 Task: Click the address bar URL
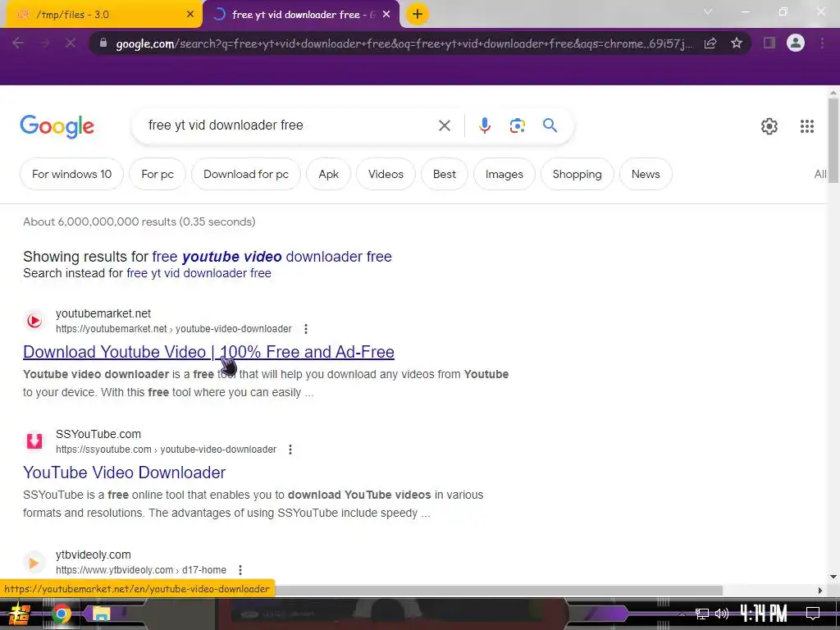pos(404,43)
